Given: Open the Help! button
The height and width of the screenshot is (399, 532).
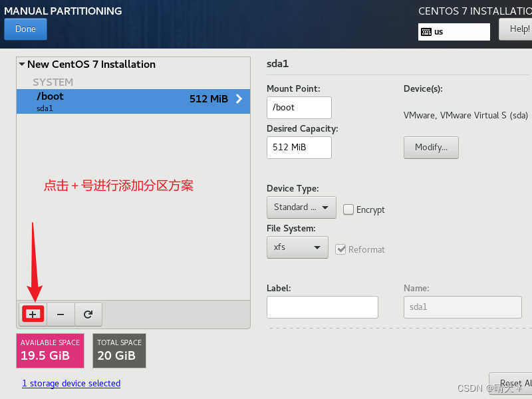Looking at the screenshot, I should point(516,29).
